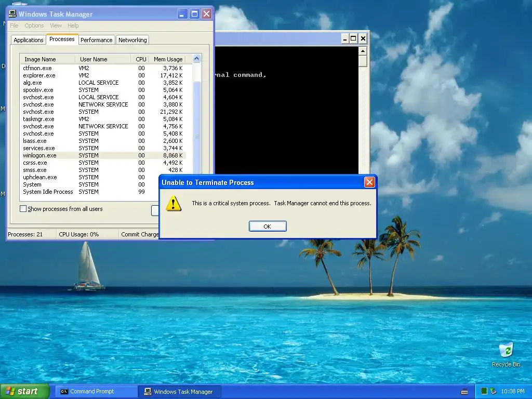Switch to the Applications tab
This screenshot has height=399, width=532.
click(29, 40)
